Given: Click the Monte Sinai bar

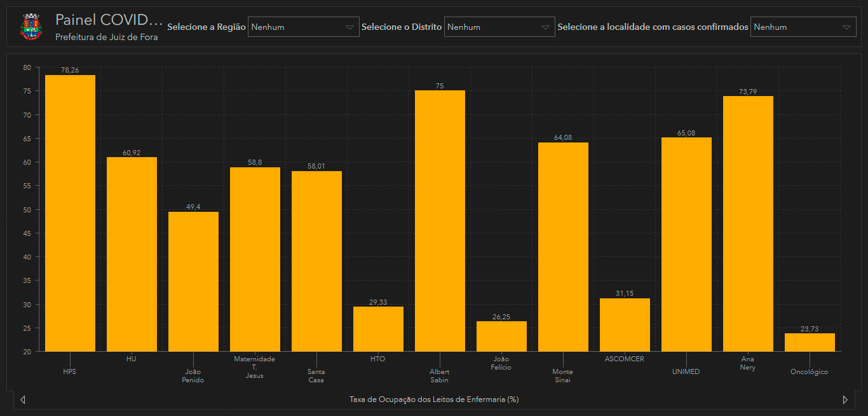Looking at the screenshot, I should click(x=563, y=247).
